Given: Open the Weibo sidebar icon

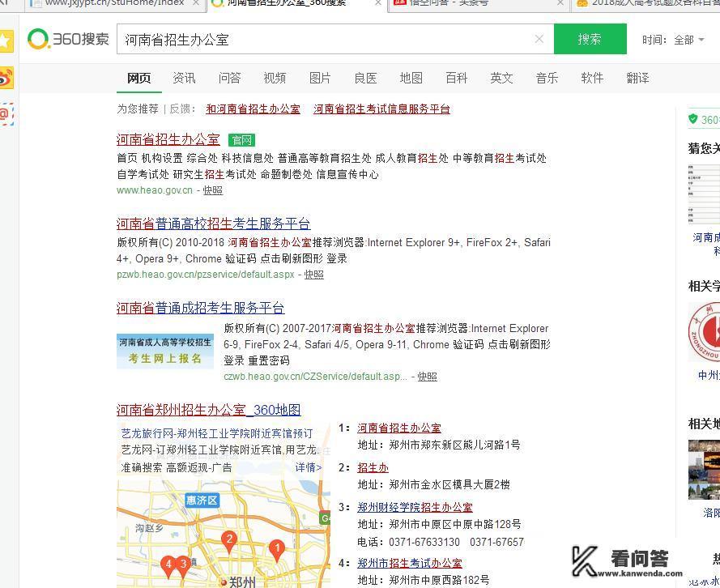Looking at the screenshot, I should click(x=6, y=79).
